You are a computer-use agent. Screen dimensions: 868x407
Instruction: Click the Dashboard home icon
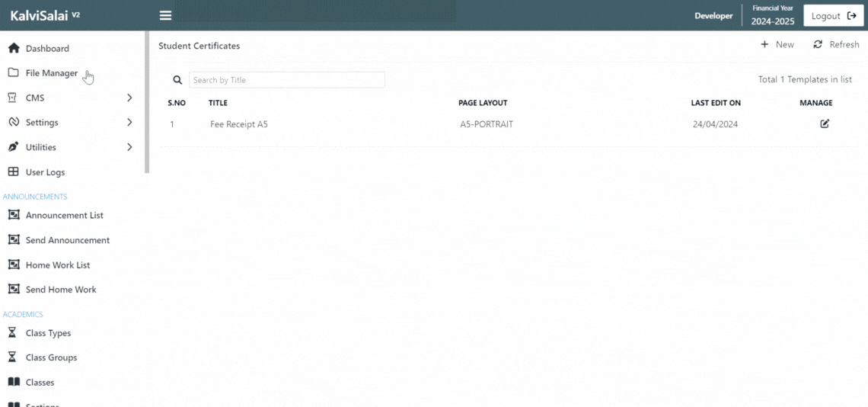coord(14,48)
